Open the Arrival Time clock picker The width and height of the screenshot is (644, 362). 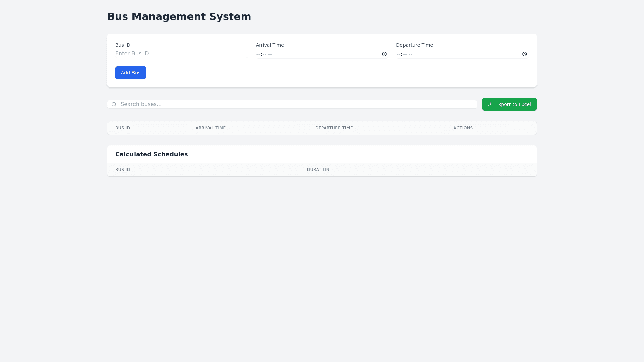pos(384,54)
